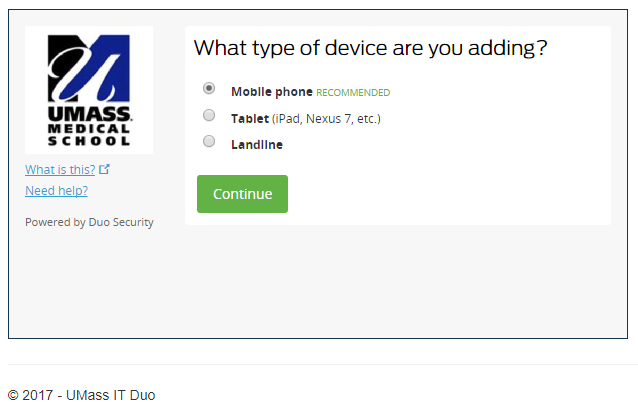Click the "UMASS" wordmark in the logo

pyautogui.click(x=89, y=116)
